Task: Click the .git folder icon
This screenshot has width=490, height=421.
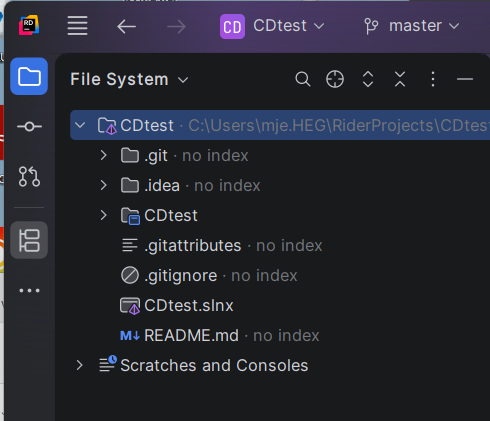Action: coord(130,155)
